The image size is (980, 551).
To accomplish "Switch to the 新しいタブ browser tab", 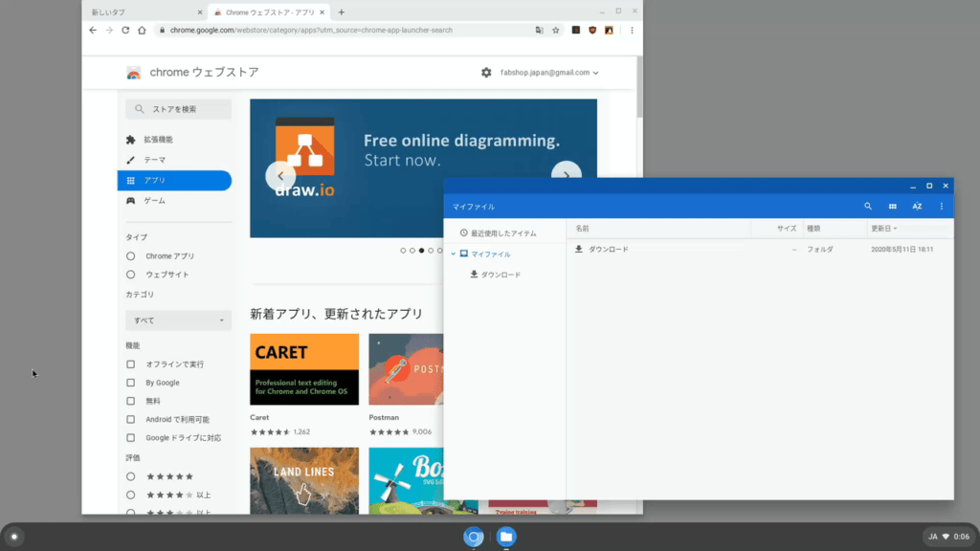I will pos(145,12).
